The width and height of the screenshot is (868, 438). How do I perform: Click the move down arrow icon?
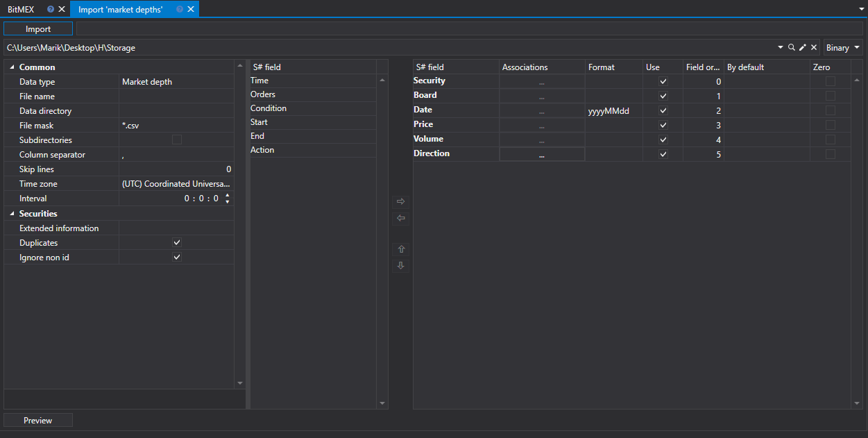point(400,266)
